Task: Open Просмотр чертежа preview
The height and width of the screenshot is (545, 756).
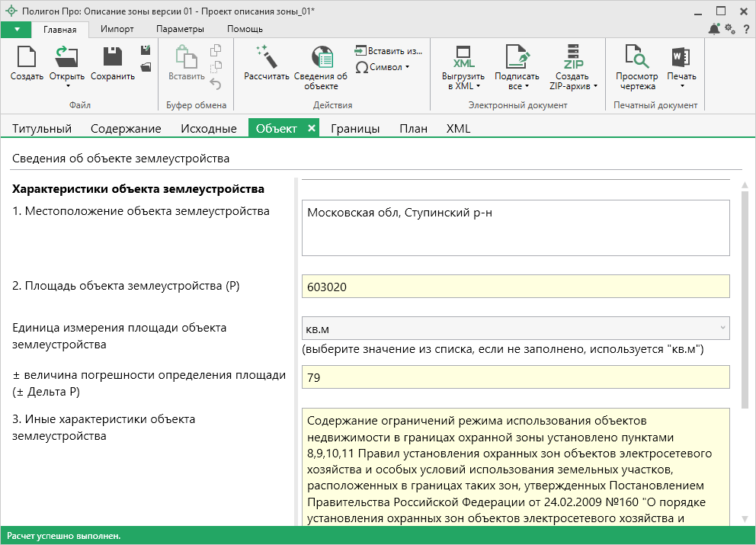Action: [x=636, y=57]
